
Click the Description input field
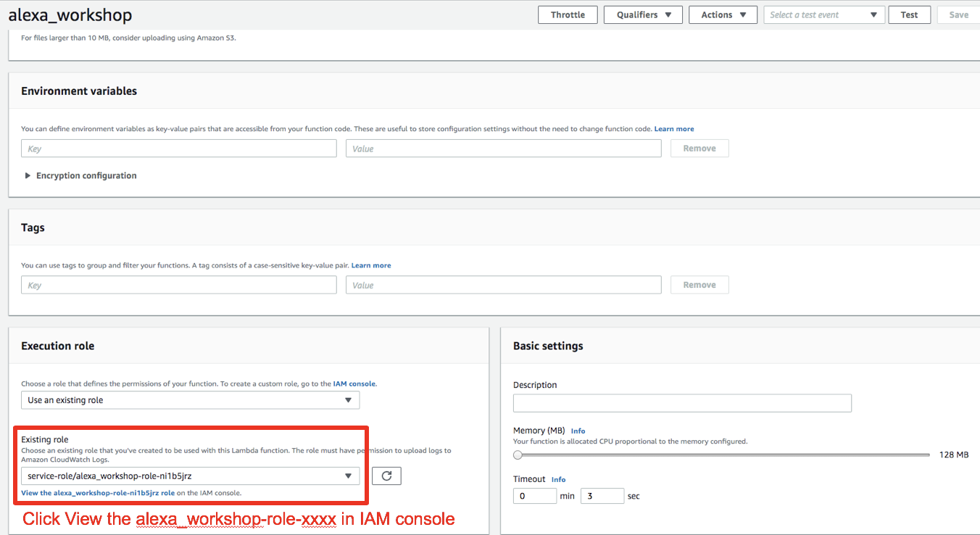(x=682, y=403)
